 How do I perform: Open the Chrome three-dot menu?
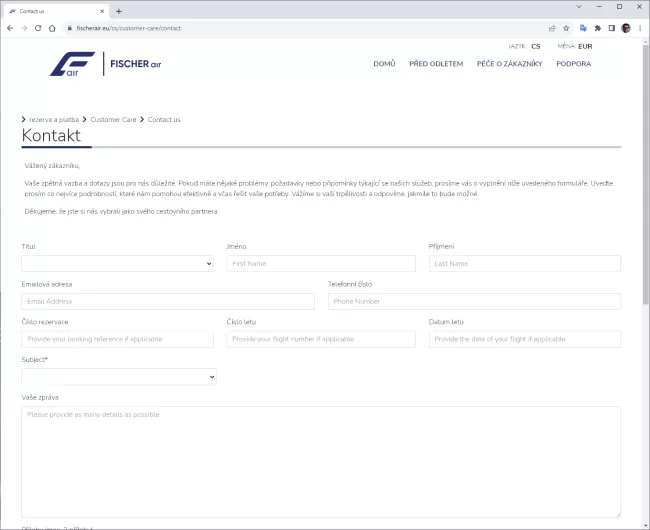pos(639,28)
